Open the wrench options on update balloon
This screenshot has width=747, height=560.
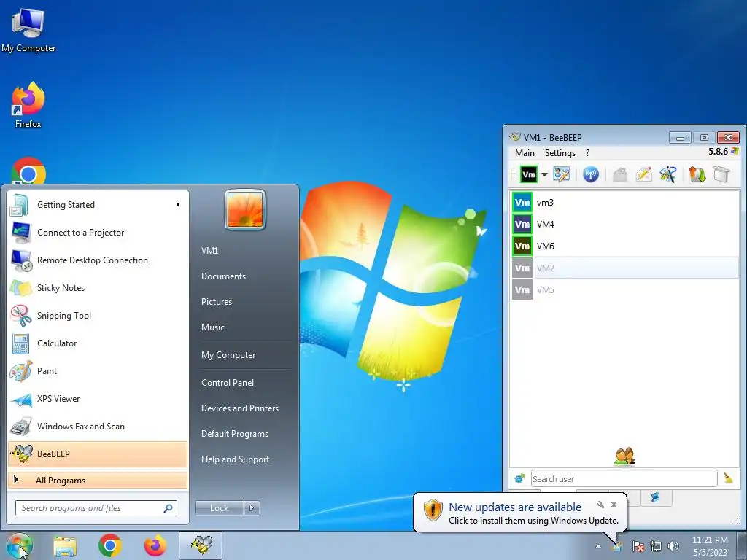click(600, 505)
